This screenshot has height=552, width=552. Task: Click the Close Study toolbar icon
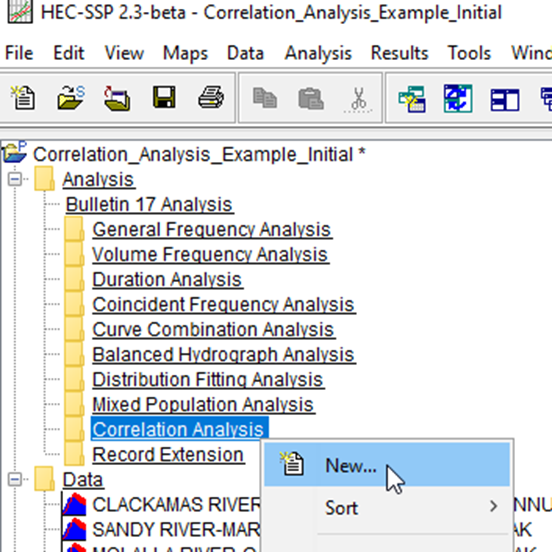(x=117, y=98)
